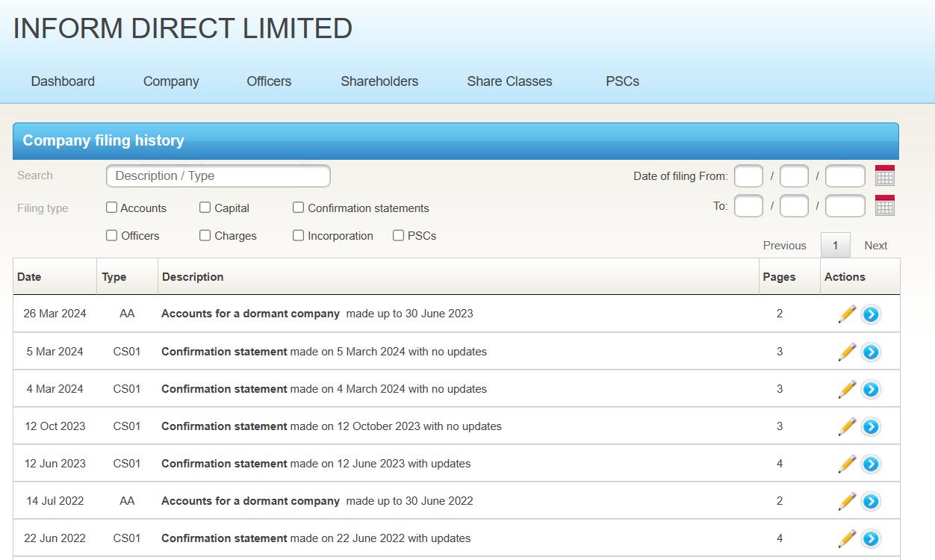935x560 pixels.
Task: Click the confirmation statement made on 4 March 2024
Action: click(324, 388)
